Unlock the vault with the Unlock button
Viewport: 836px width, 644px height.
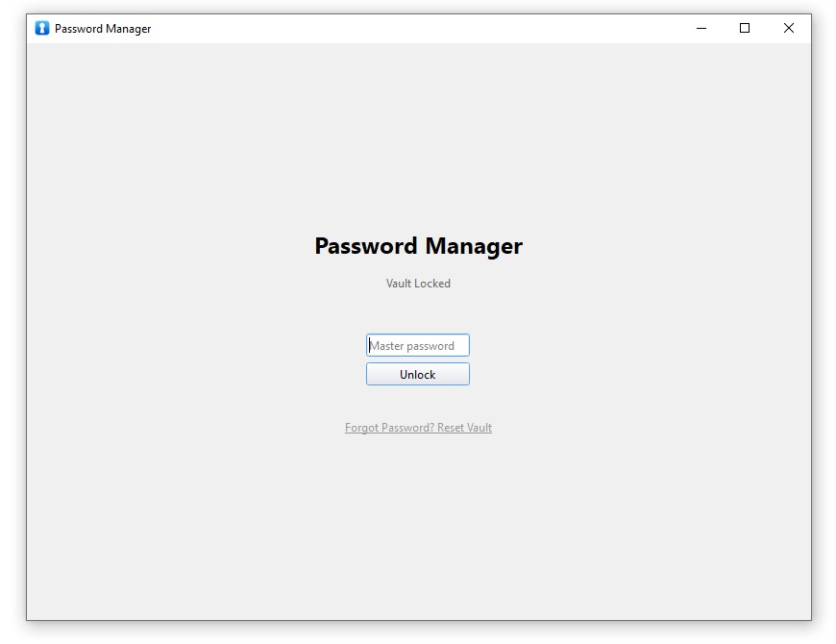click(418, 374)
